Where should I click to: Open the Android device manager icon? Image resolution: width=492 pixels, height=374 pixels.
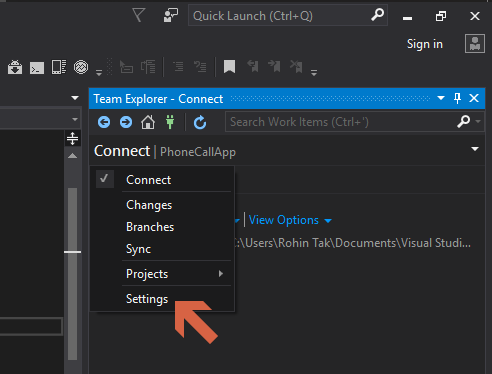tap(59, 67)
